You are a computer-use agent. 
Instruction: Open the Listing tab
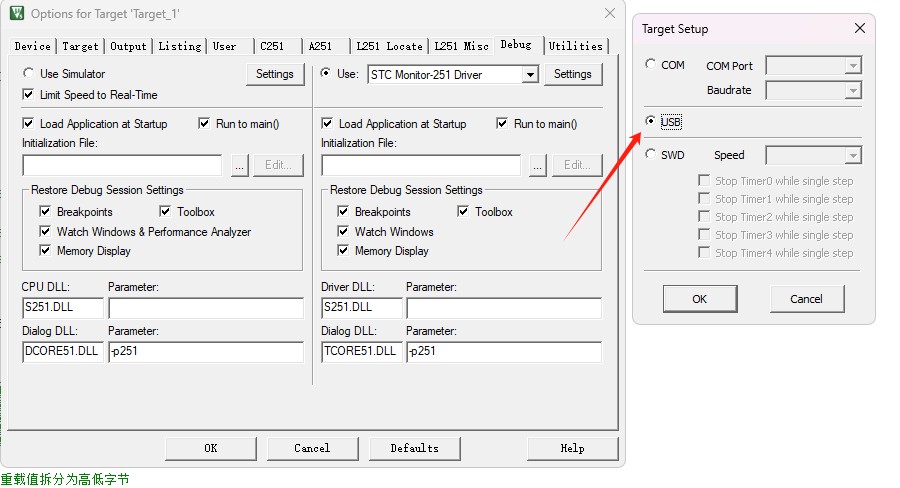click(x=180, y=47)
